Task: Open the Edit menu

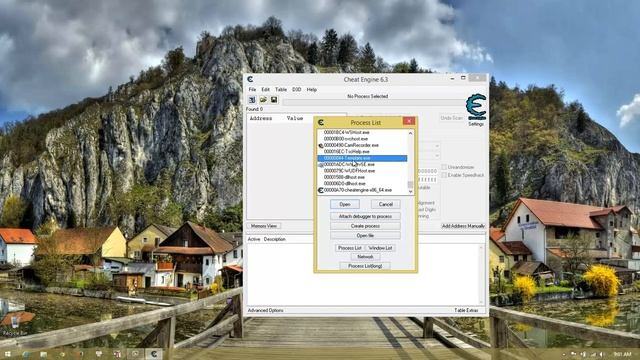Action: [x=265, y=89]
